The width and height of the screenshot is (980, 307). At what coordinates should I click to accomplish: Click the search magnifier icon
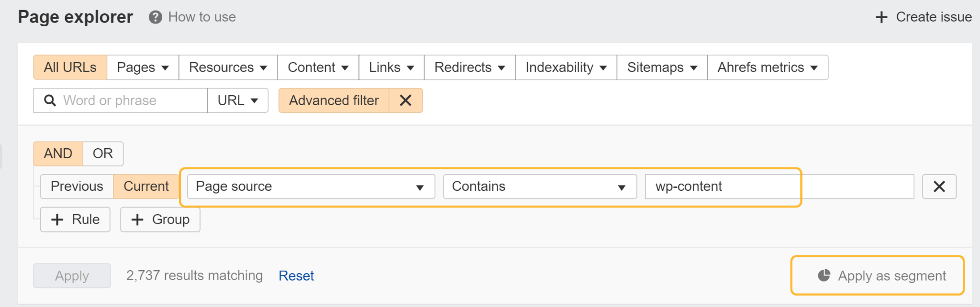pyautogui.click(x=50, y=100)
